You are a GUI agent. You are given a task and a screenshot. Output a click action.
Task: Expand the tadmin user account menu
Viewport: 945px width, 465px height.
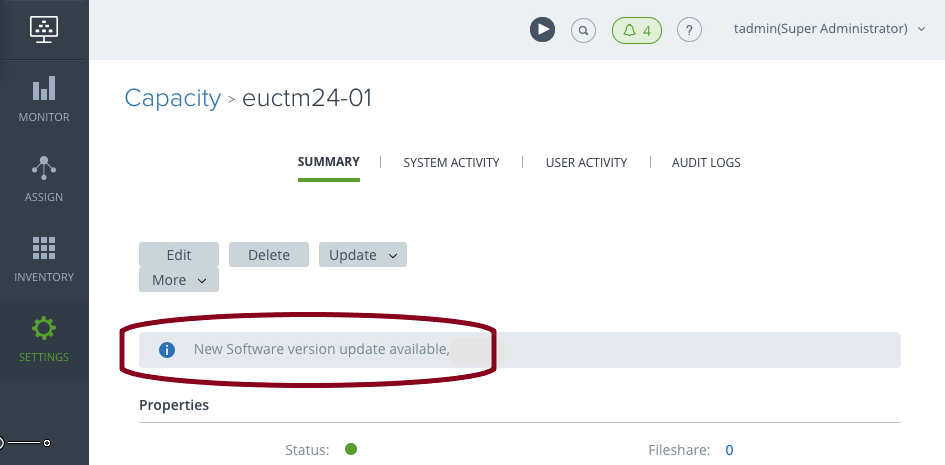pos(830,29)
